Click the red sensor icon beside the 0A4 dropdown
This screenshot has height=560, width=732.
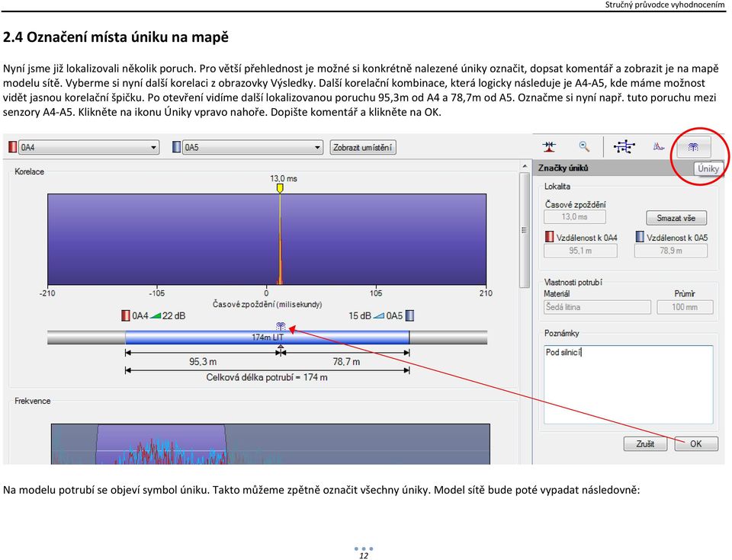(x=13, y=148)
